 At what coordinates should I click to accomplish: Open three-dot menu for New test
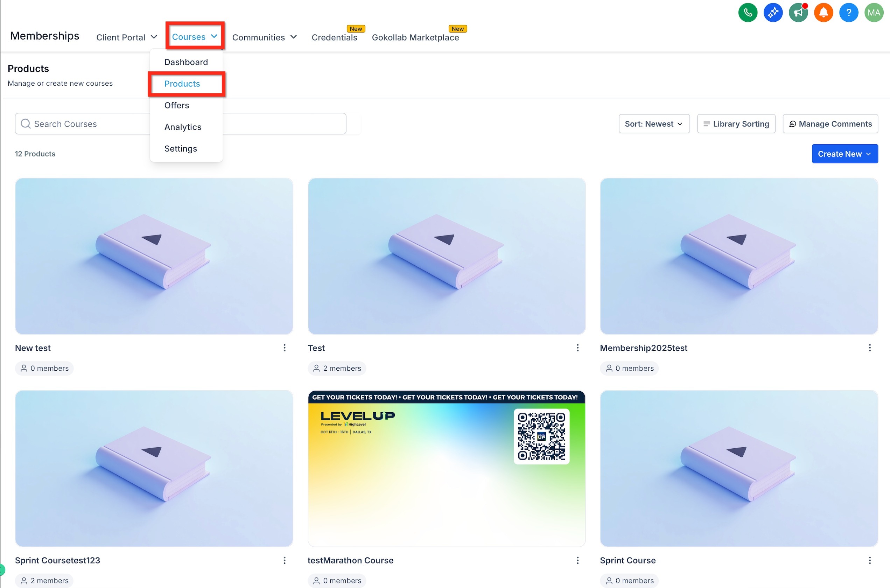[285, 348]
